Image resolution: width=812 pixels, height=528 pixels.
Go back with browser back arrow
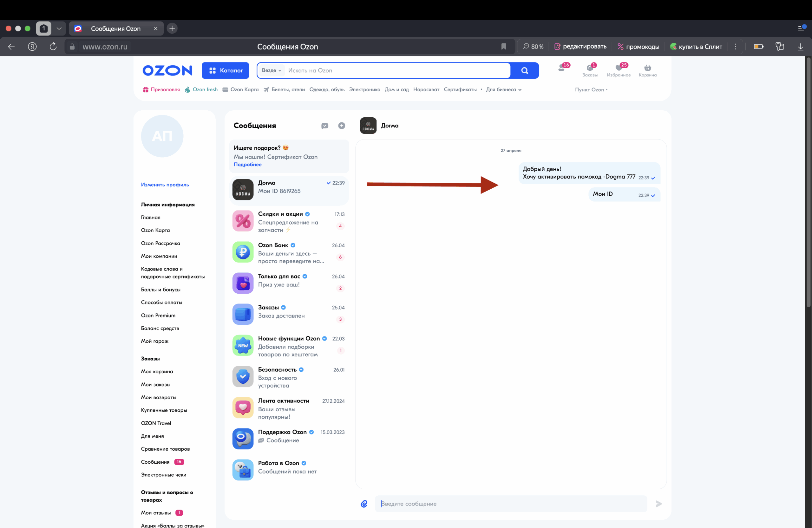[x=11, y=47]
